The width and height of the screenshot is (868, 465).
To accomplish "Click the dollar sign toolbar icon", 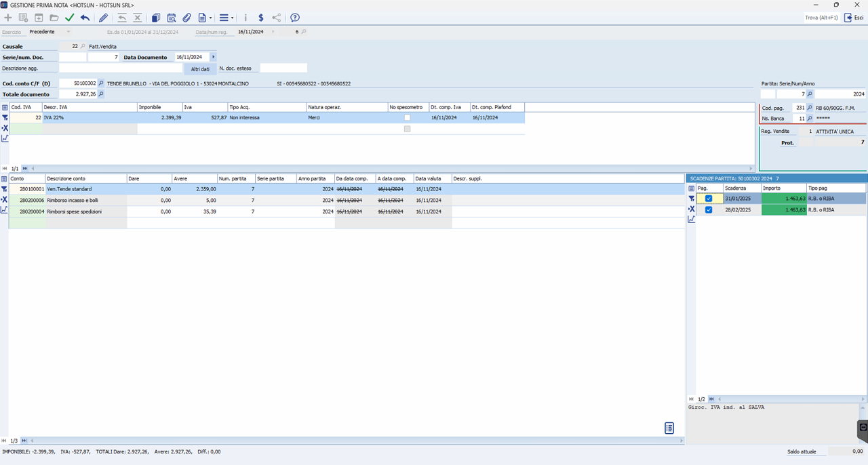I will pyautogui.click(x=261, y=18).
